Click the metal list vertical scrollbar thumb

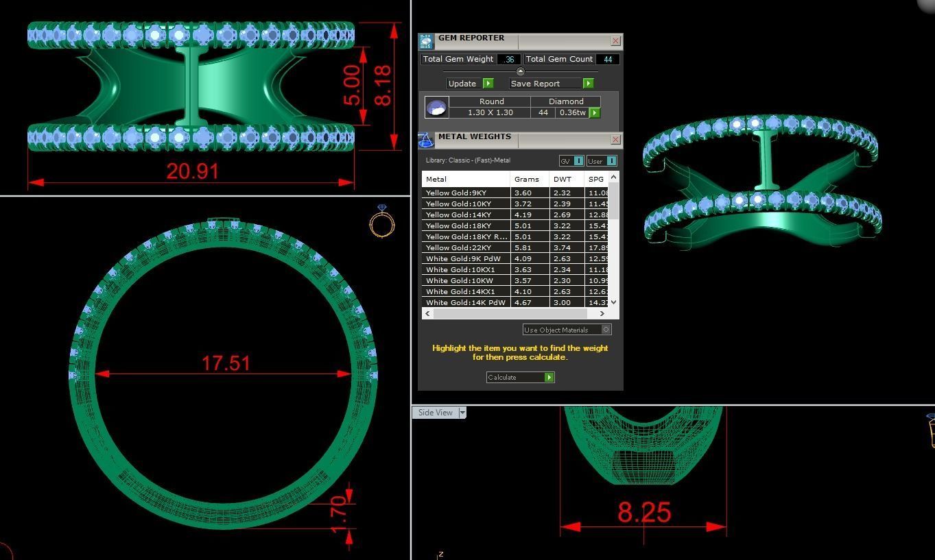click(x=613, y=202)
